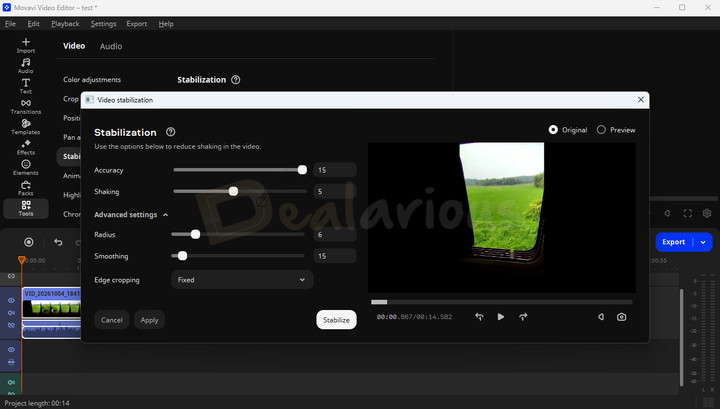Click the blue Export button
Screen dimensions: 720x409
674,242
